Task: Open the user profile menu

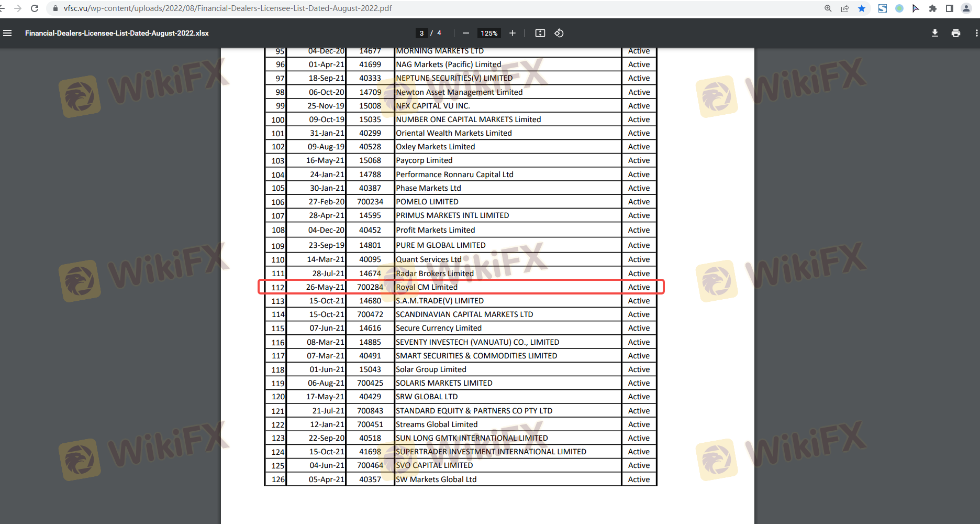Action: [x=966, y=8]
